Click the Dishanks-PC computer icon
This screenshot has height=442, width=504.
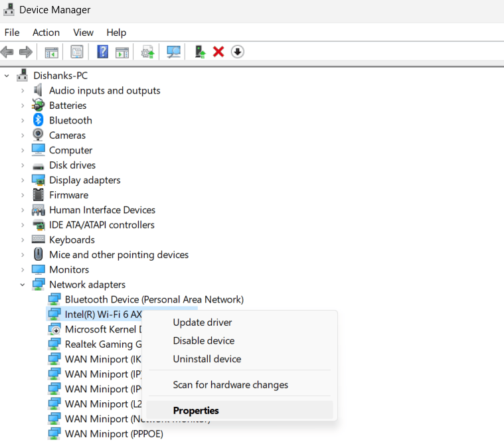(x=22, y=75)
